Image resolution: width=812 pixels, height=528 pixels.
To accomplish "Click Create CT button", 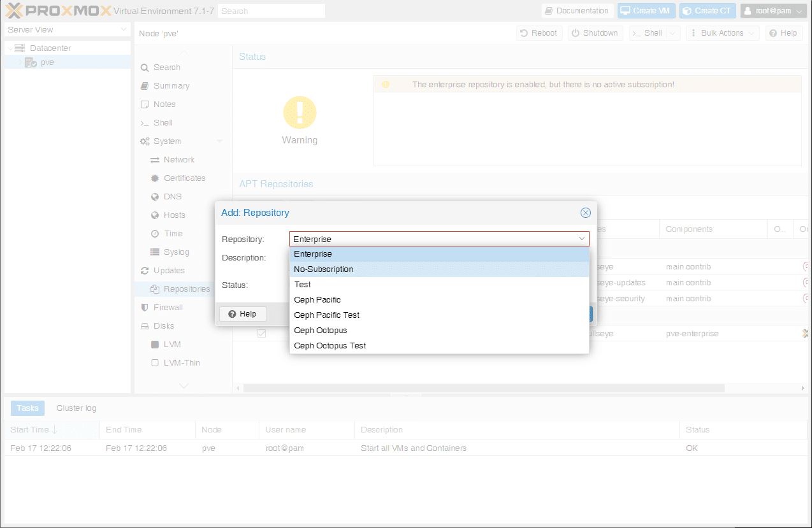I will 707,11.
